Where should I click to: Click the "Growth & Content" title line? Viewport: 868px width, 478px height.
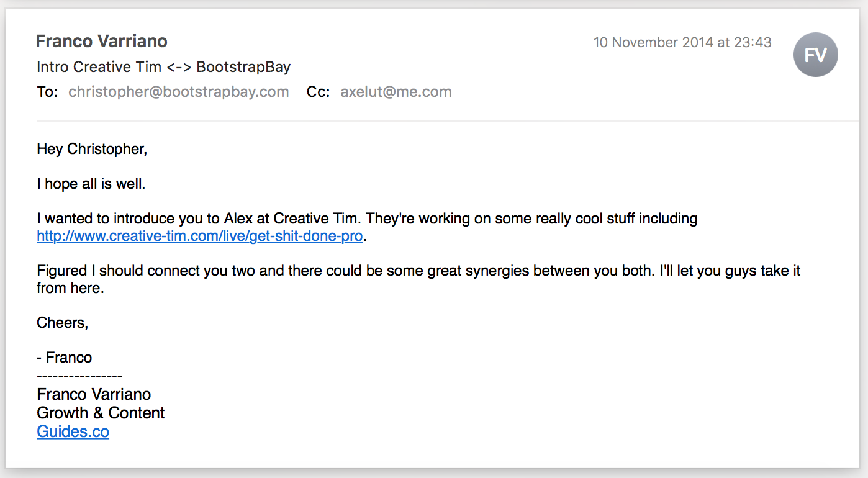[101, 413]
